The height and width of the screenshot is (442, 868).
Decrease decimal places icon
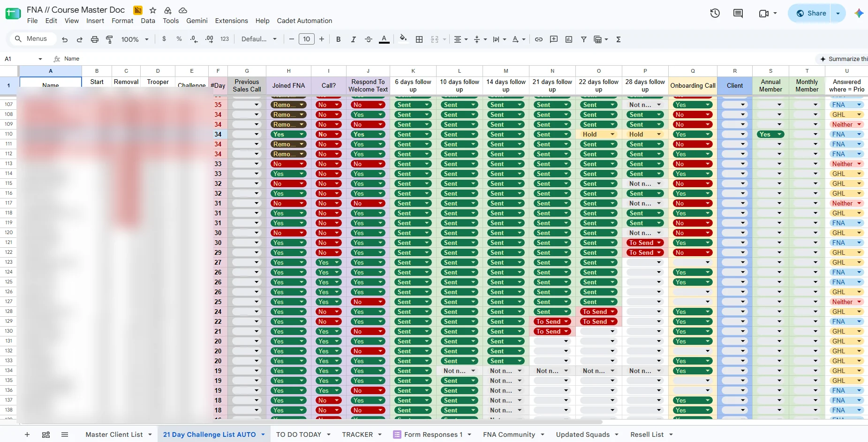(194, 39)
